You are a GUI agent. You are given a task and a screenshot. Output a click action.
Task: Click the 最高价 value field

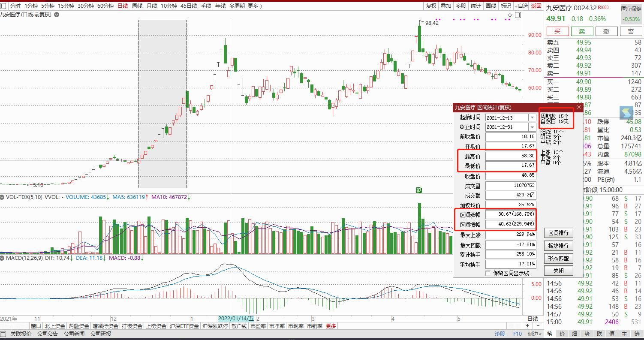pos(511,156)
